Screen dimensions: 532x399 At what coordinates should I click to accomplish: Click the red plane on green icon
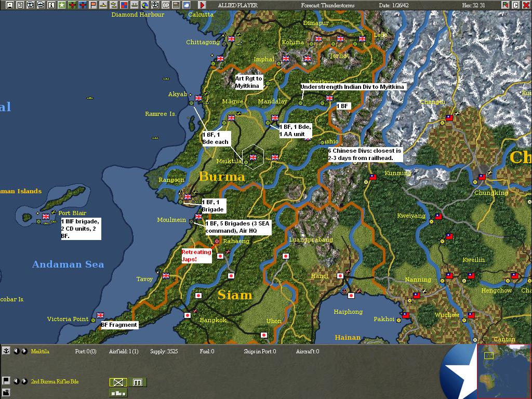pos(72,5)
